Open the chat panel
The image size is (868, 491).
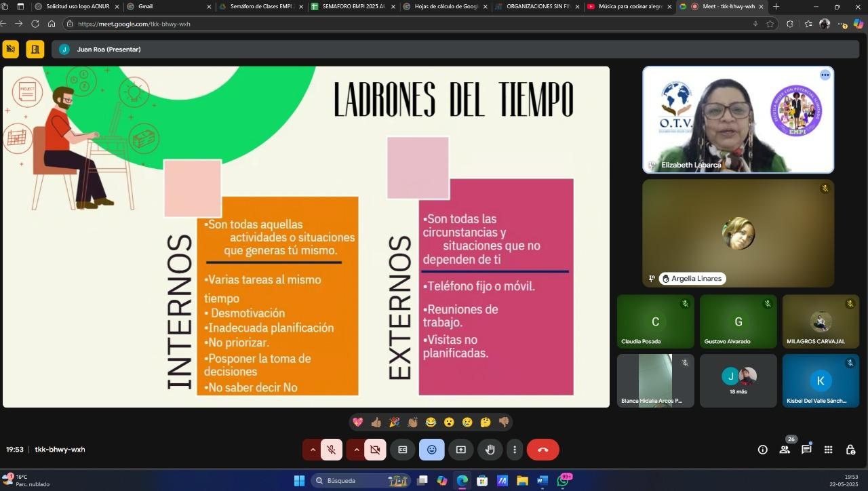[806, 450]
